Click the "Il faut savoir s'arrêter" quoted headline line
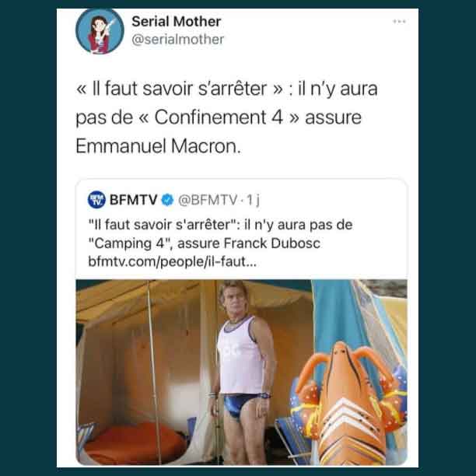476x476 pixels. (x=220, y=225)
